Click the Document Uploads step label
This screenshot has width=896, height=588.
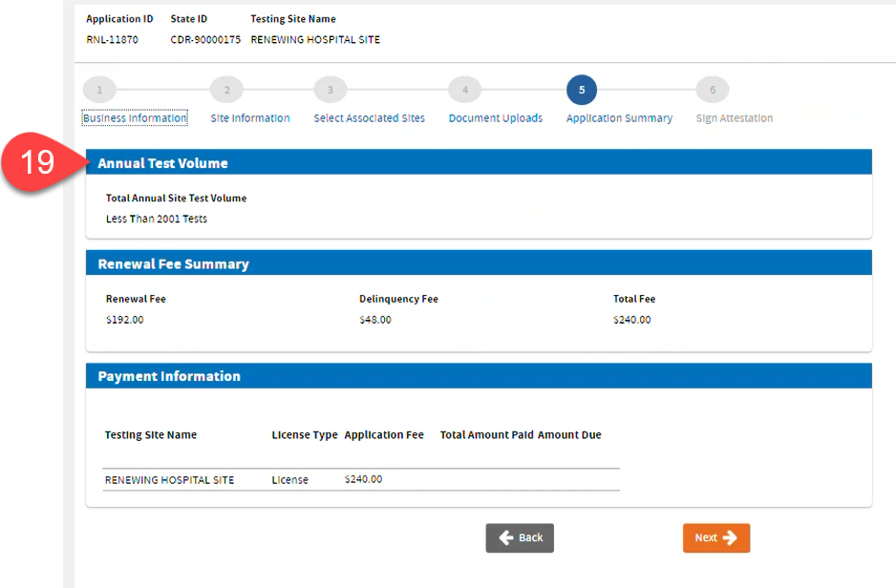coord(495,117)
